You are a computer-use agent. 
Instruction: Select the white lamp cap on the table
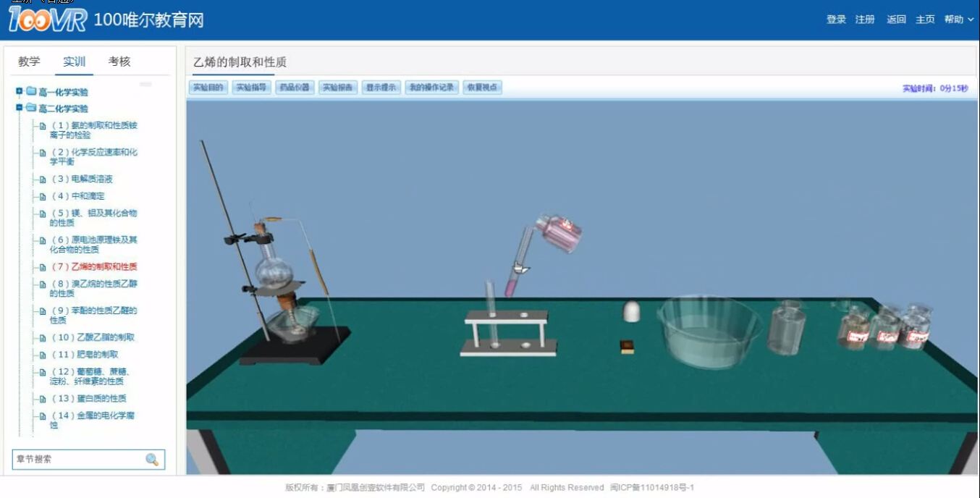tap(632, 311)
